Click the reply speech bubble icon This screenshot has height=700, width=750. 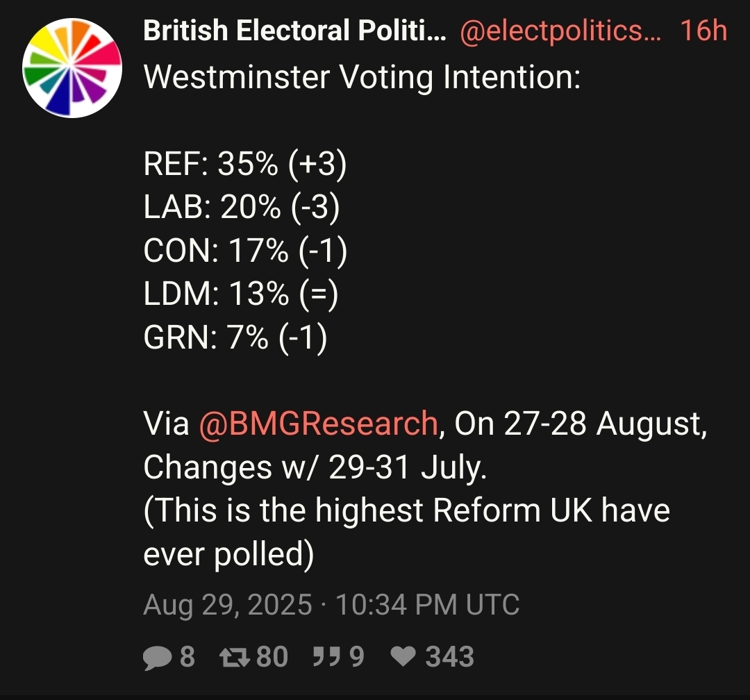[158, 658]
